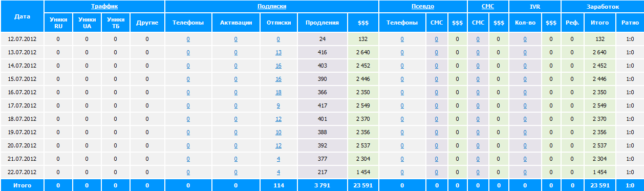Open Активации link for 13.07.2012
This screenshot has height=191, width=644.
coord(235,52)
